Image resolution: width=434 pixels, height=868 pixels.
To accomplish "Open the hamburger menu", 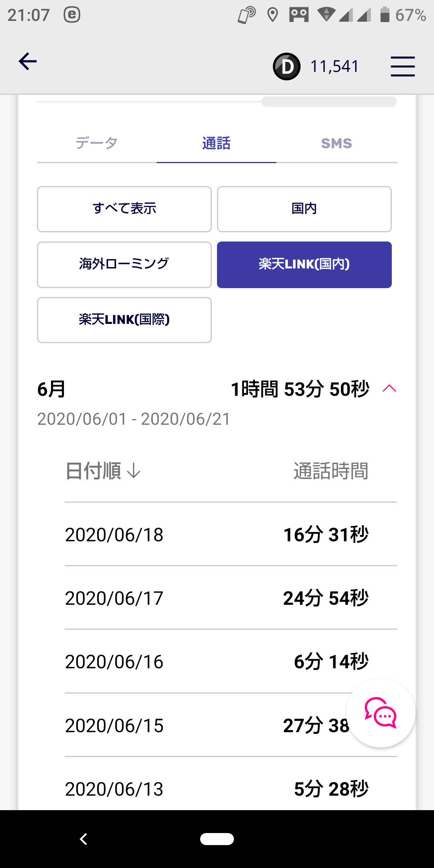I will coord(403,66).
